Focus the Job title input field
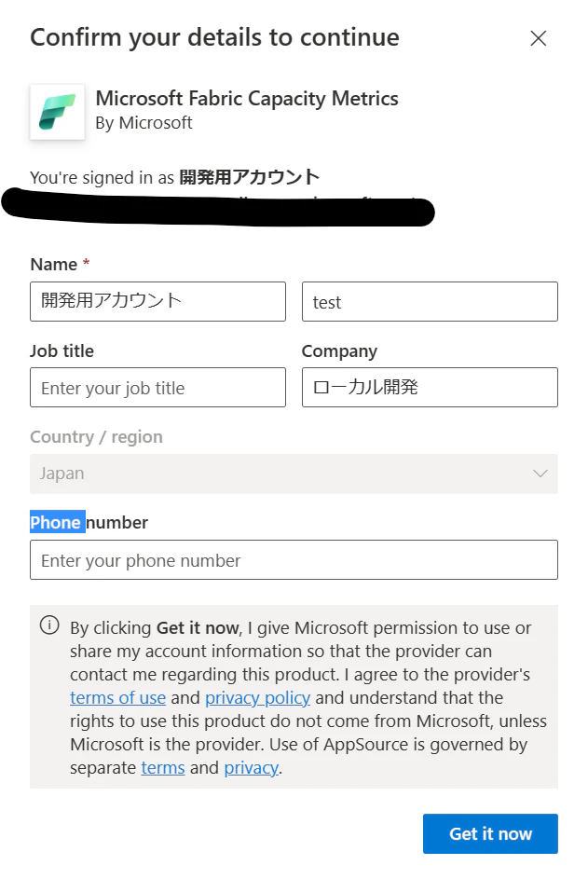The height and width of the screenshot is (879, 588). (158, 388)
